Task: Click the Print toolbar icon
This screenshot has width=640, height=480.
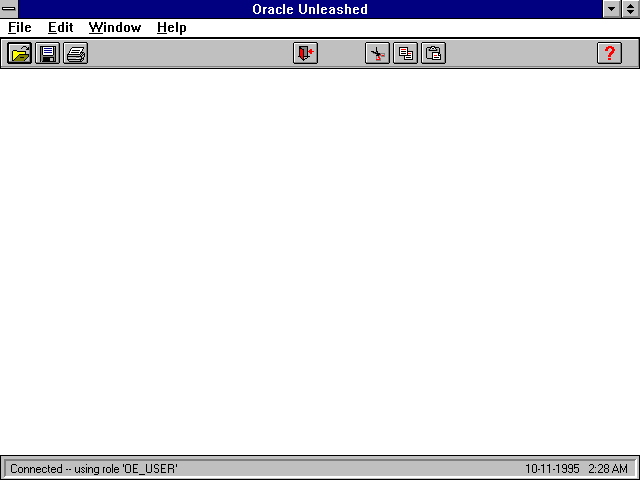Action: (75, 54)
